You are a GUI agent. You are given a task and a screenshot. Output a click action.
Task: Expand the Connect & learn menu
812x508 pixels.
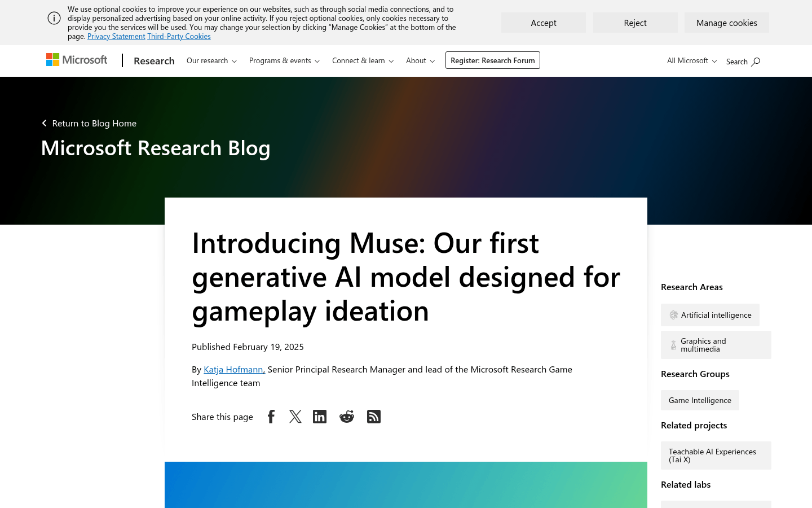[363, 60]
